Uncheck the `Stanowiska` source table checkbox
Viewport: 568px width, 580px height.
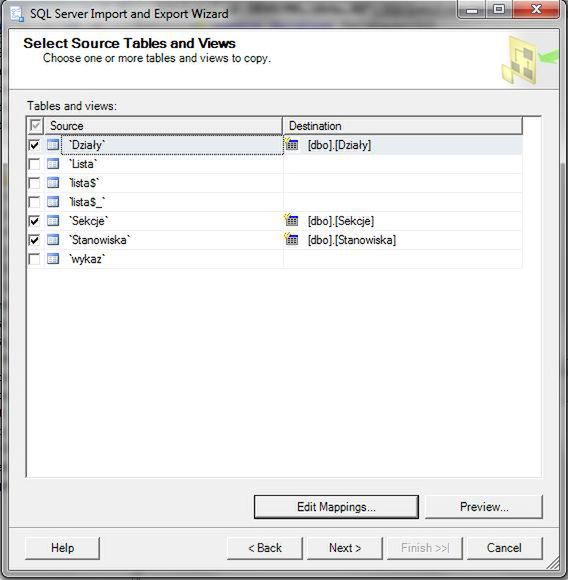click(x=34, y=240)
